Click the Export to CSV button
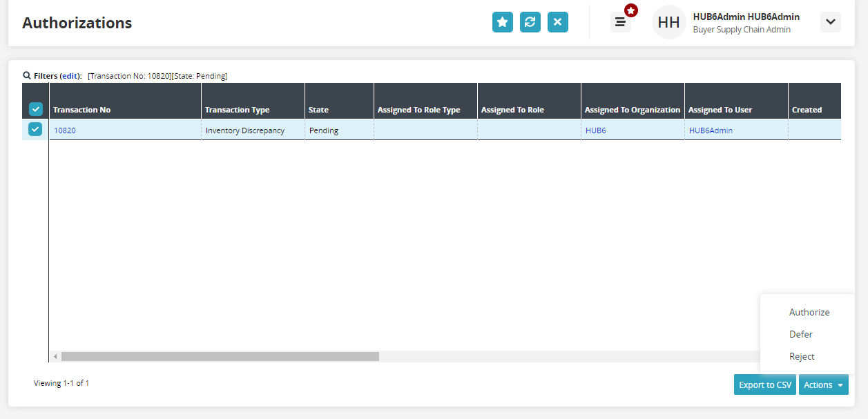 tap(764, 384)
